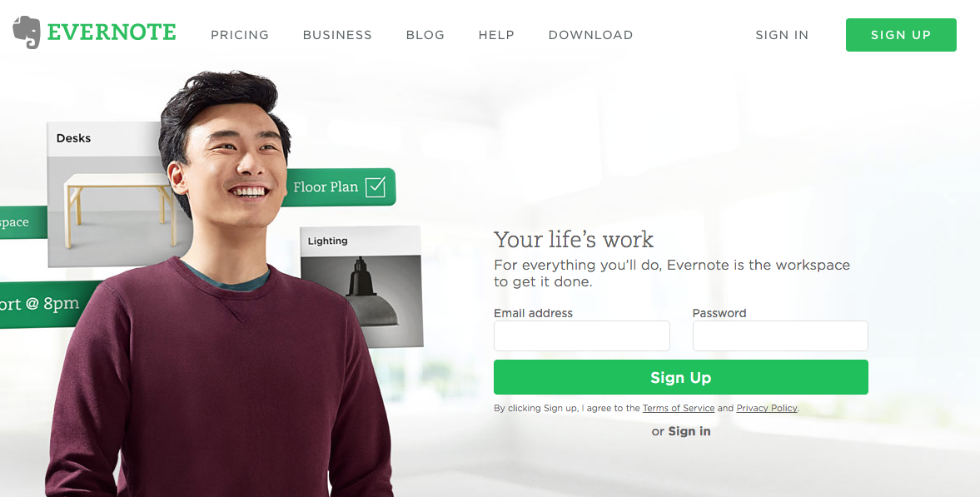Click the green Sign Up header button

coord(901,35)
